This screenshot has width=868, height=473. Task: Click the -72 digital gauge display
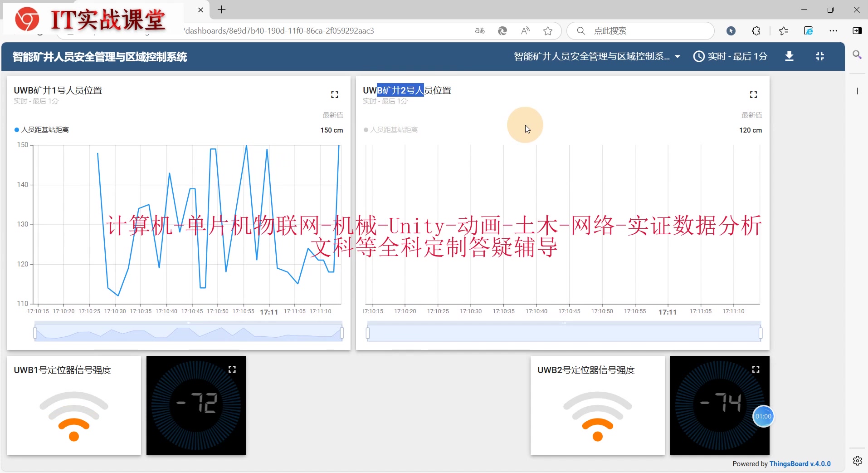tap(198, 403)
